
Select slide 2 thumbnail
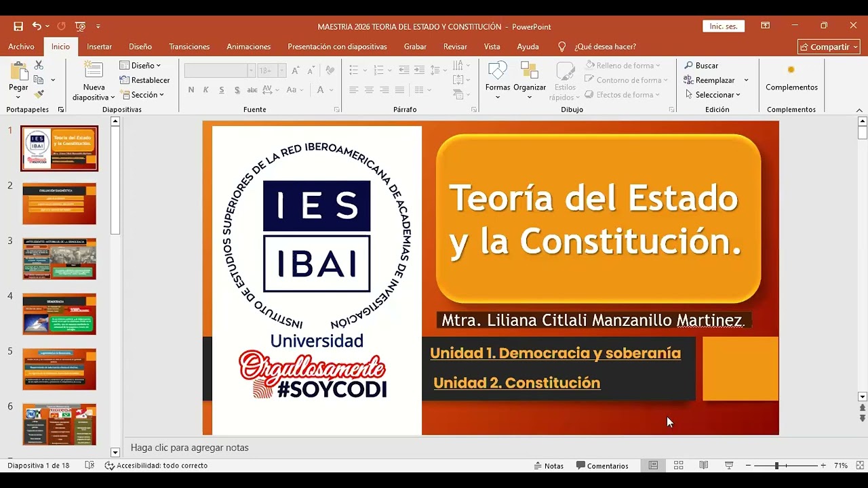(59, 203)
